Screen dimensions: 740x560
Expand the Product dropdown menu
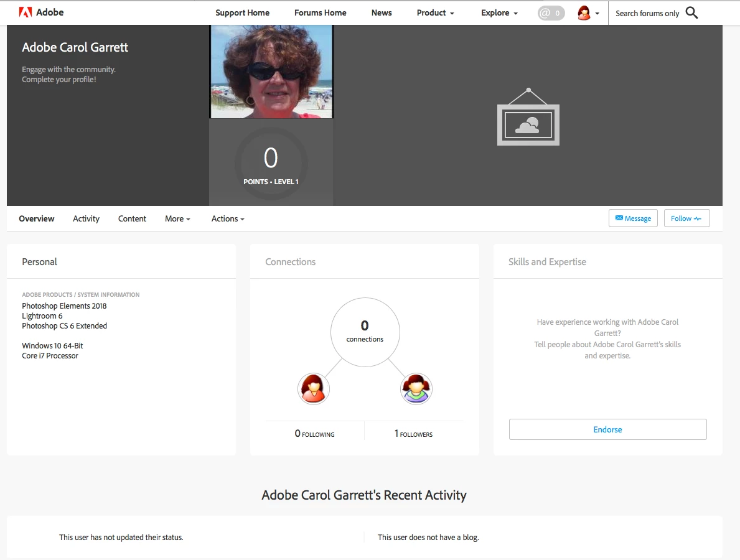pyautogui.click(x=435, y=12)
